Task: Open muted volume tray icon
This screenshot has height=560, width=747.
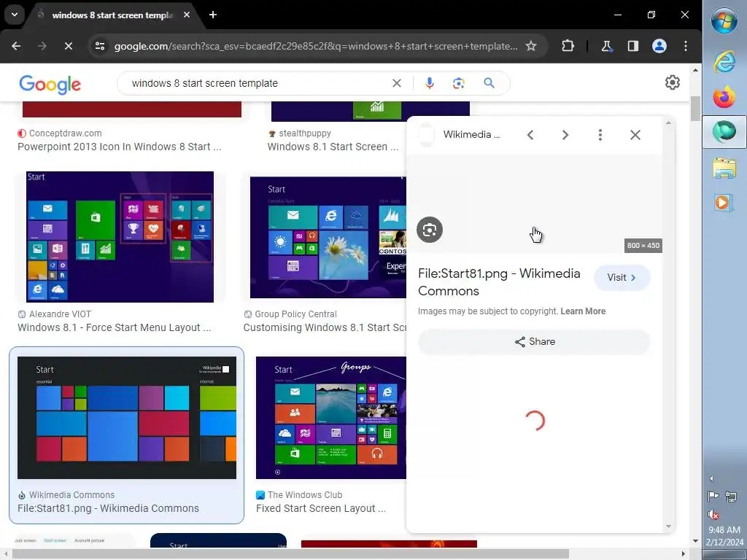Action: (713, 515)
